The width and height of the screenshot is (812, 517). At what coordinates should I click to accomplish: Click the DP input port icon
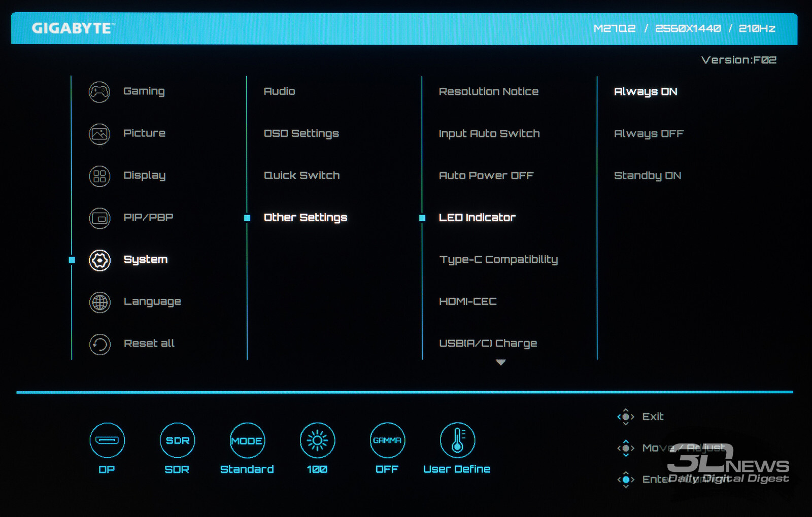107,440
